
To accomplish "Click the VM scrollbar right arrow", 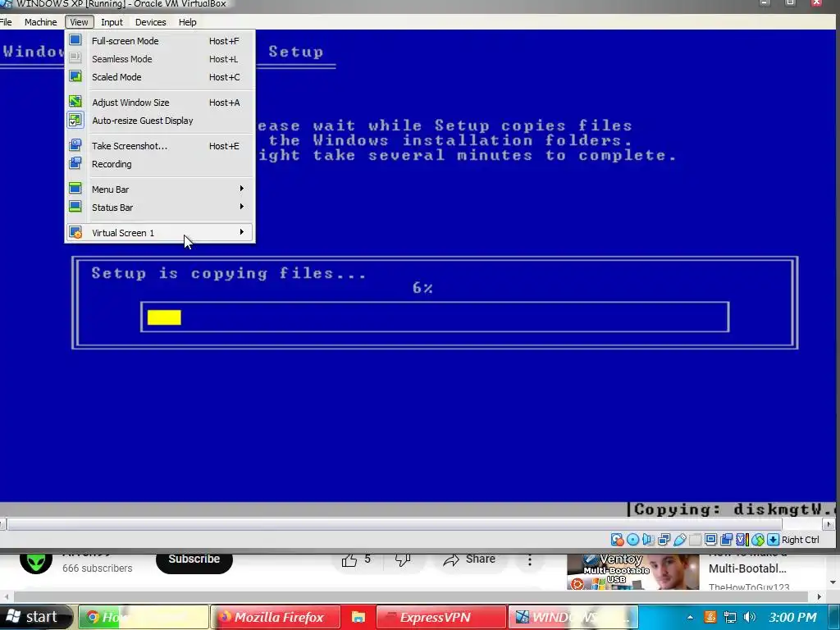I will point(829,524).
